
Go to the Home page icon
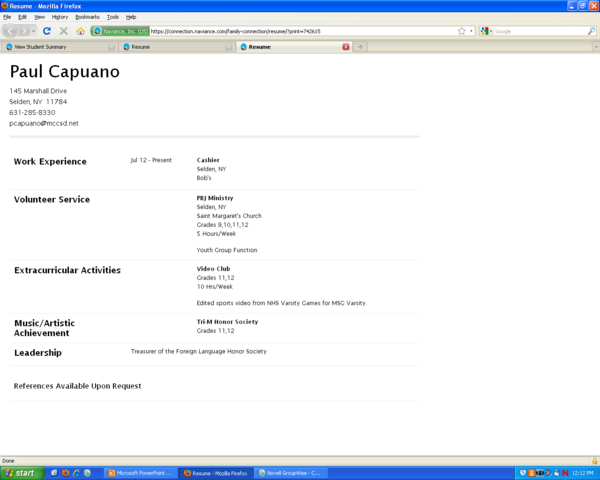tap(80, 31)
